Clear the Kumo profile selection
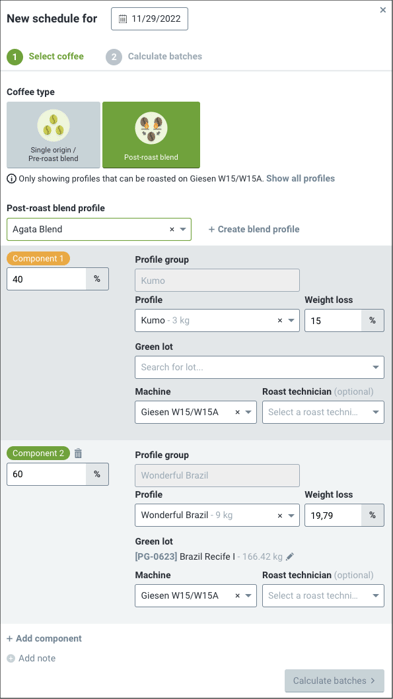 (280, 321)
